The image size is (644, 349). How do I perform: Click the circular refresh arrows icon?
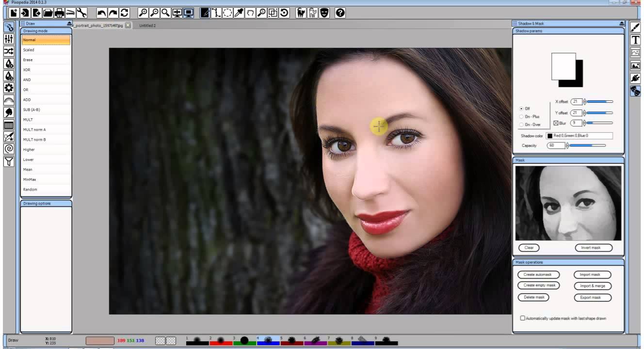125,13
